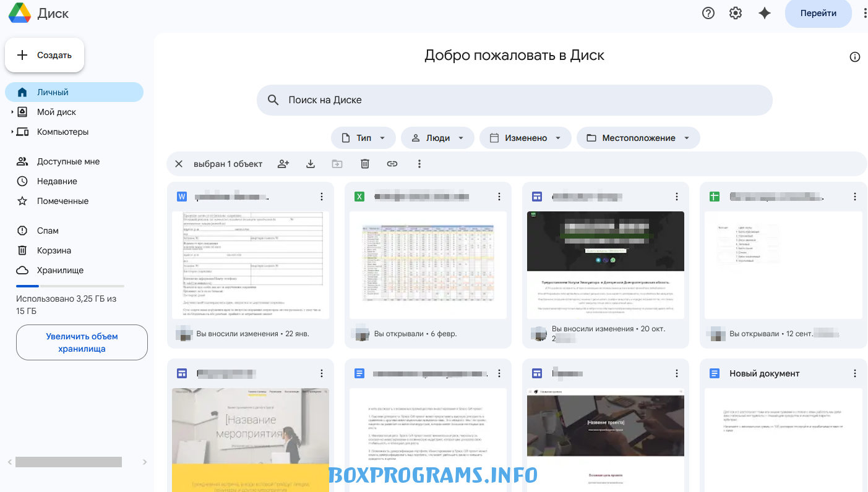Download the selected file using the toolbar

pos(311,164)
